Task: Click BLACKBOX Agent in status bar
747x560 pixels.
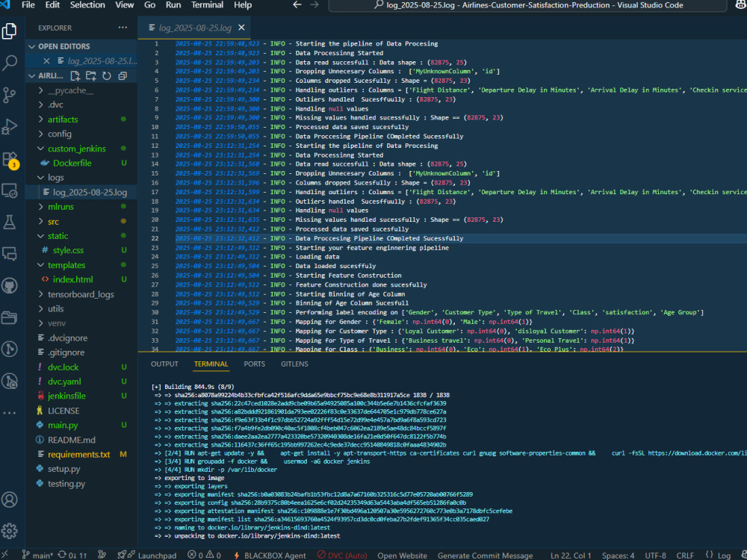Action: (x=270, y=556)
